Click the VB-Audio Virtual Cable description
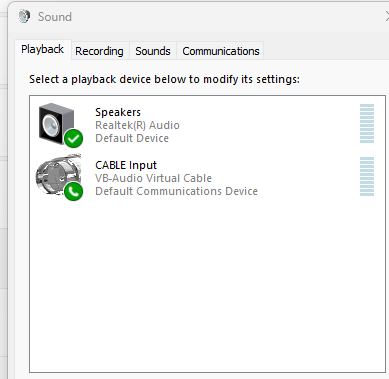Viewport: 389px width, 379px height. pyautogui.click(x=153, y=178)
